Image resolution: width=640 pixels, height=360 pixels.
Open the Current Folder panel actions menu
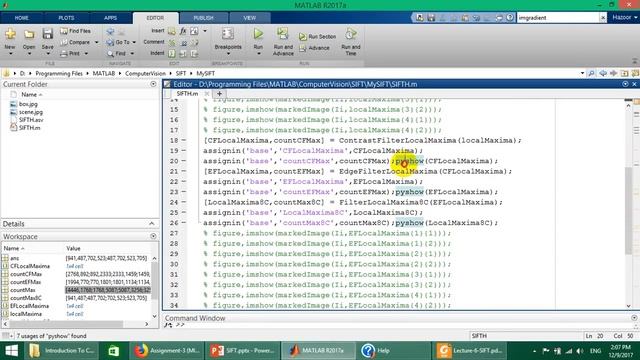(153, 84)
